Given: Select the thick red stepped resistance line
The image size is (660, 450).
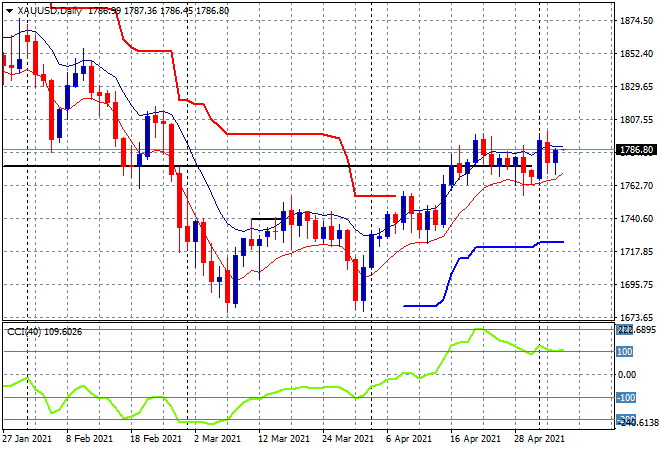Looking at the screenshot, I should (274, 134).
